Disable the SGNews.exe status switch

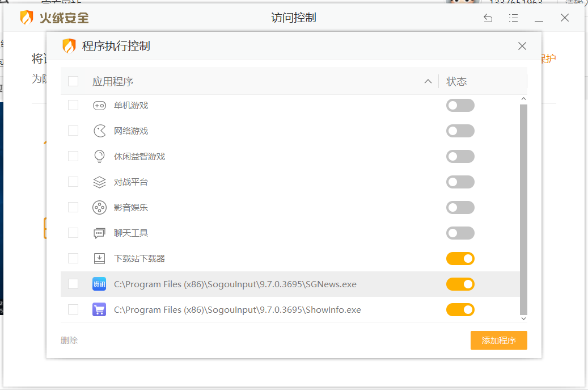pos(460,284)
